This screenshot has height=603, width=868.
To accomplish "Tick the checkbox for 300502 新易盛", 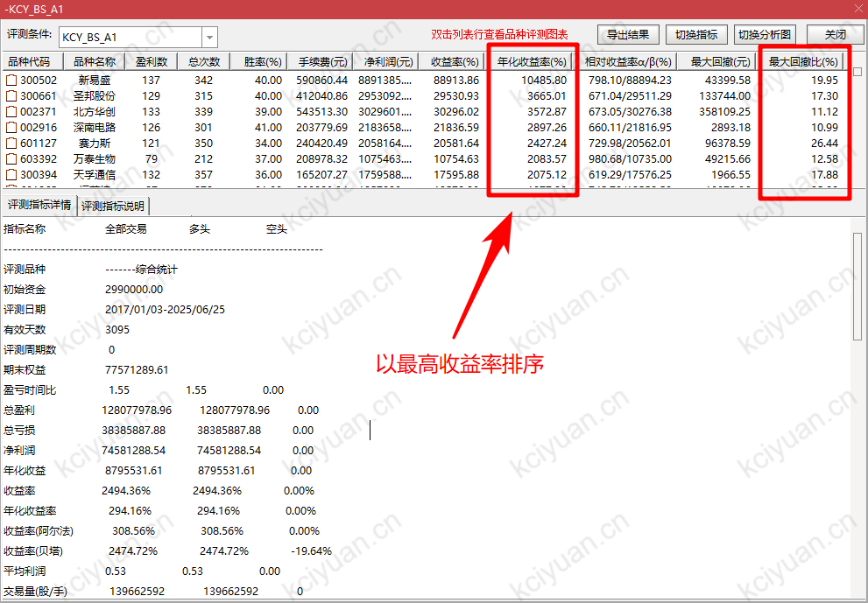I will tap(11, 81).
